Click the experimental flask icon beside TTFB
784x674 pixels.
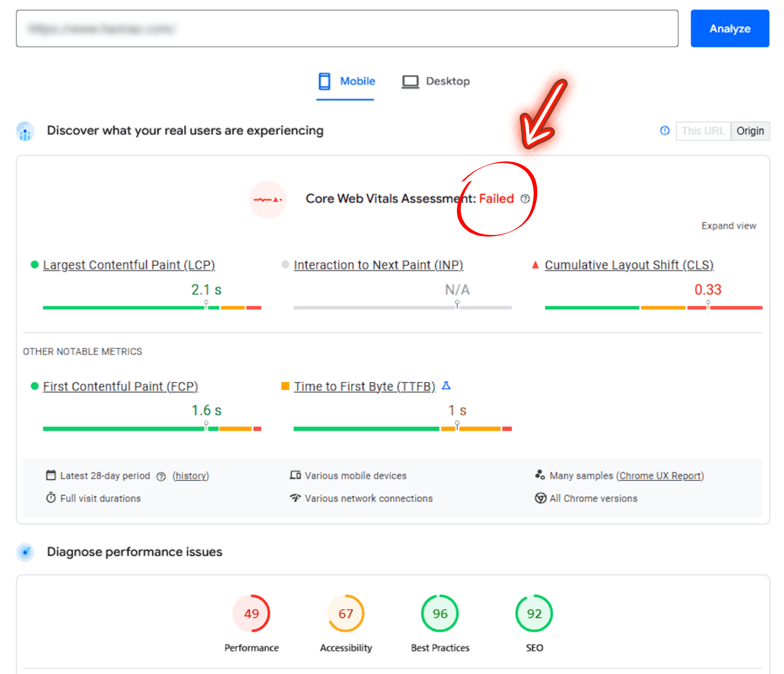coord(446,385)
